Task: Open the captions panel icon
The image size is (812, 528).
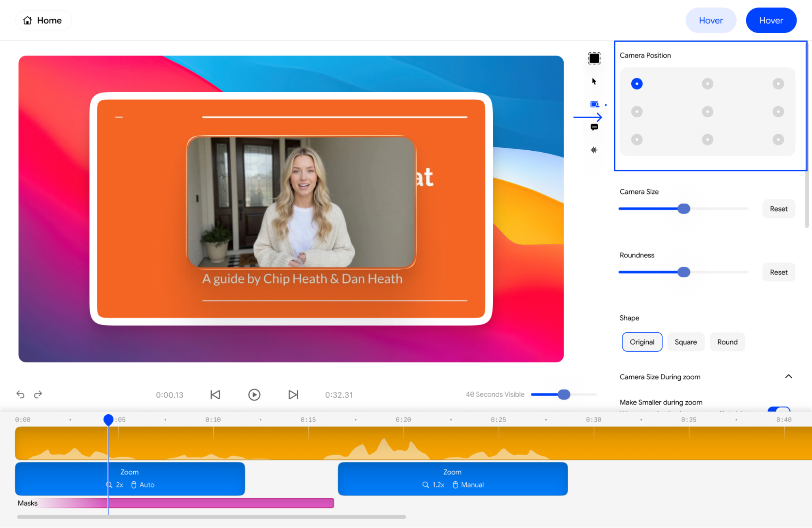Action: (594, 127)
